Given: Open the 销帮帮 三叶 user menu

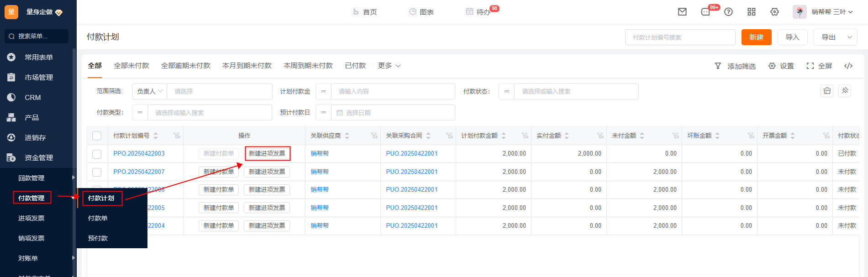Looking at the screenshot, I should tap(832, 12).
